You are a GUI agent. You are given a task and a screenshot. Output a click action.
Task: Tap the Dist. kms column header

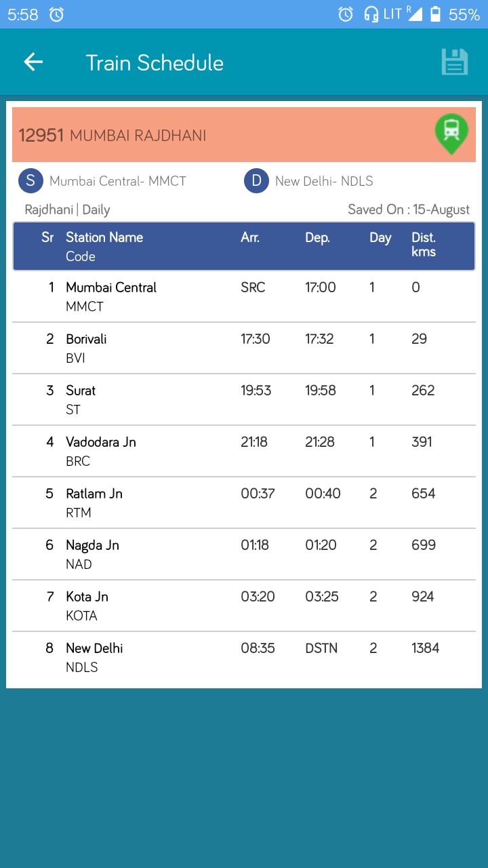tap(424, 244)
